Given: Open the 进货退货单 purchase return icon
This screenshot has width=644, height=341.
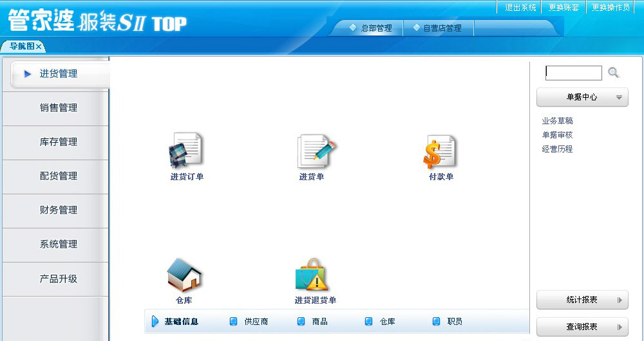Looking at the screenshot, I should pyautogui.click(x=312, y=275).
